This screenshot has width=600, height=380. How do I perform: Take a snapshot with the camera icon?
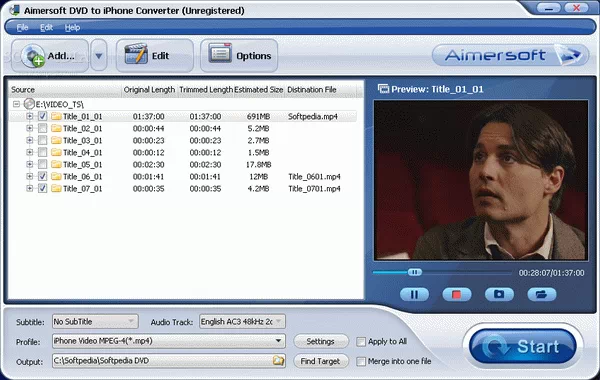click(499, 294)
